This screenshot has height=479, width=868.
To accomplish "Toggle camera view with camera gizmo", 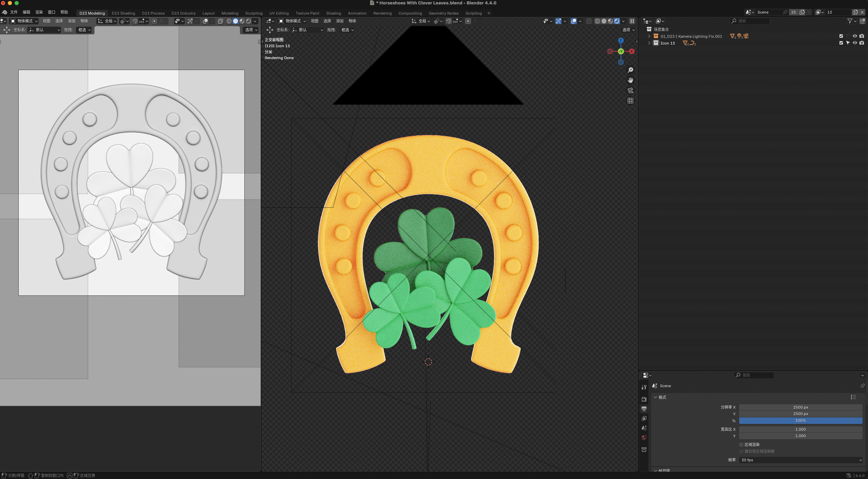I will [630, 90].
